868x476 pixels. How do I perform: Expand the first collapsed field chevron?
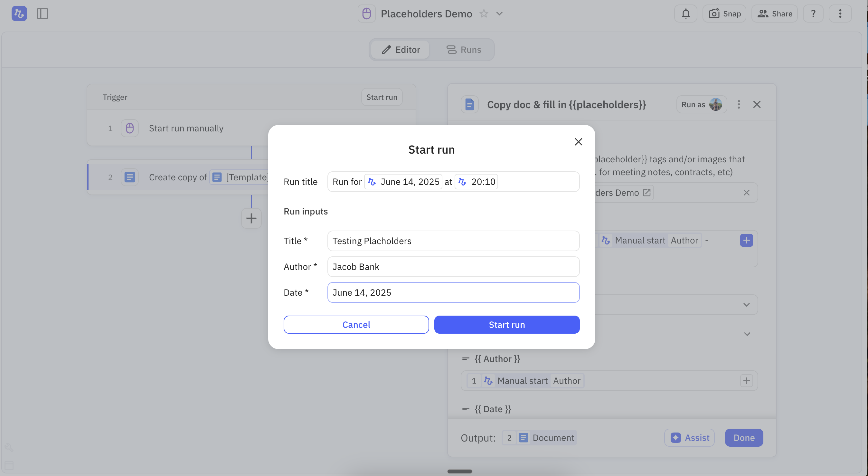746,305
